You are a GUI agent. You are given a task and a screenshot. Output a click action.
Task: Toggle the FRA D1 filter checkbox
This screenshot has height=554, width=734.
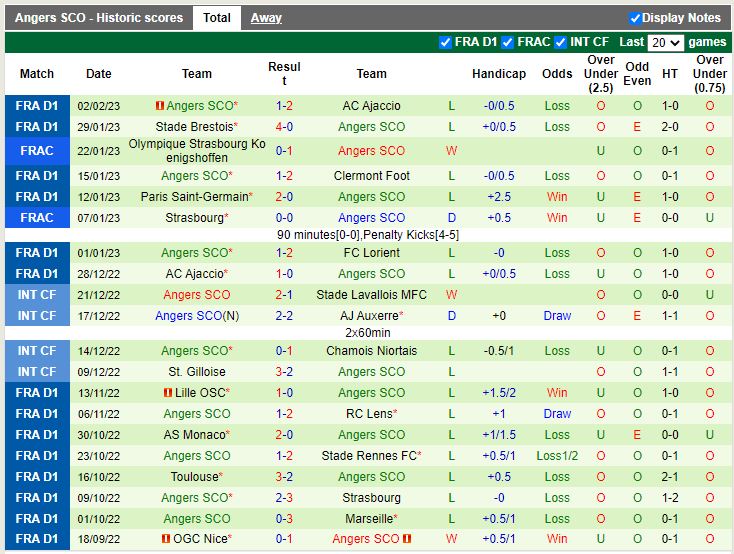pos(446,42)
